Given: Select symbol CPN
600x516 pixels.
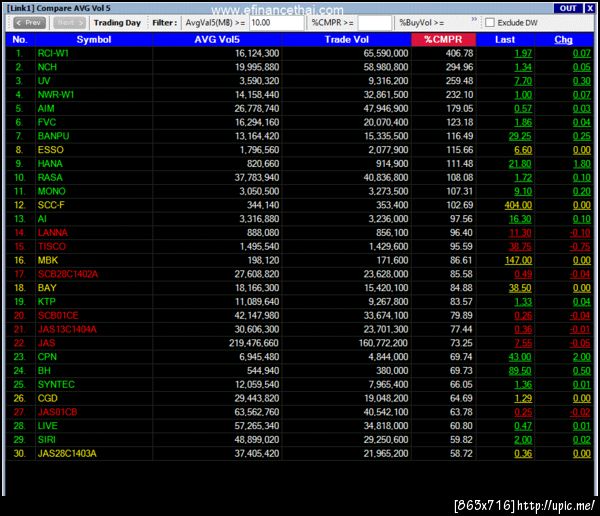Looking at the screenshot, I should [x=47, y=357].
